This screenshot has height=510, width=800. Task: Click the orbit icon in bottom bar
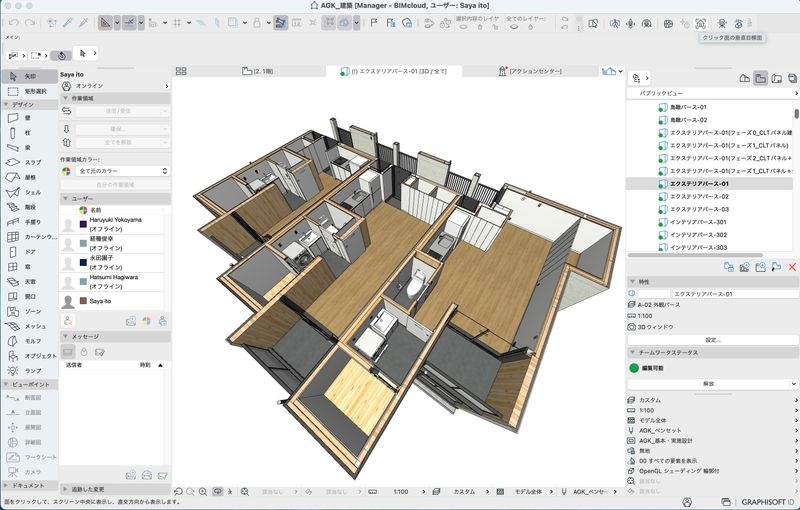tap(218, 492)
